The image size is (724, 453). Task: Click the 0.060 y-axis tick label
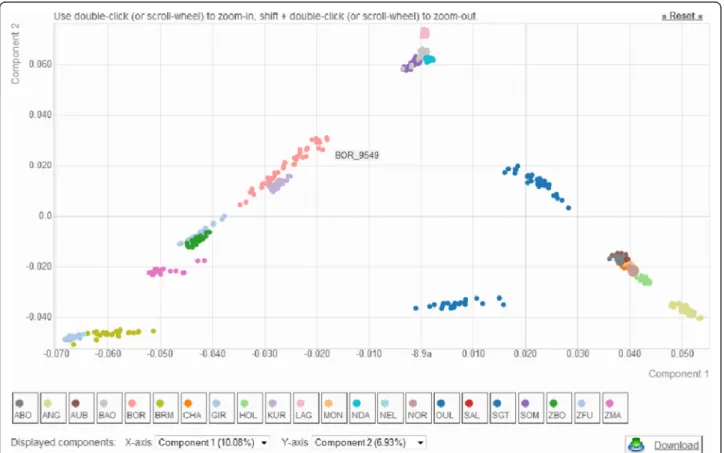pyautogui.click(x=40, y=64)
